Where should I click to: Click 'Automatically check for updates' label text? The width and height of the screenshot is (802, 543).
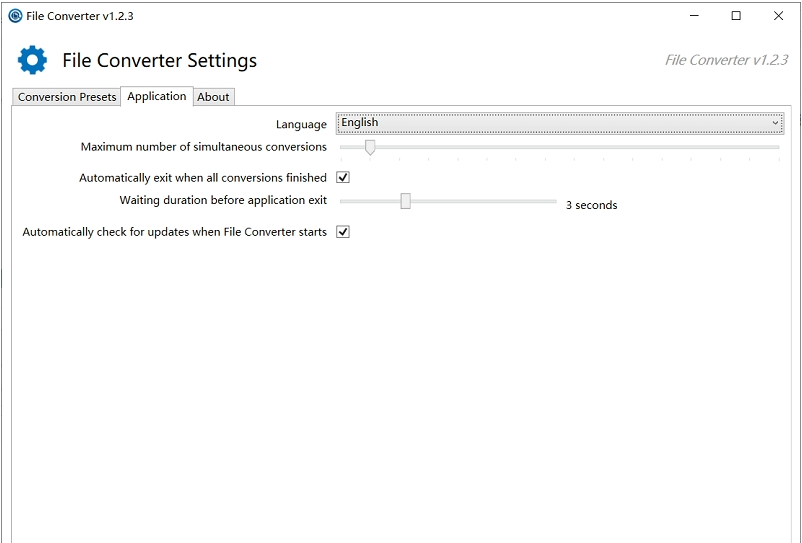[174, 232]
